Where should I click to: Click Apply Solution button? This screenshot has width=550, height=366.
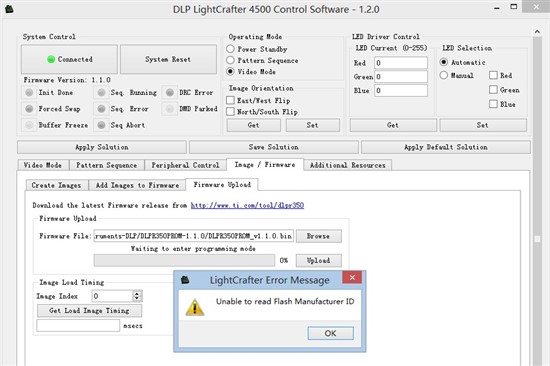(x=102, y=147)
